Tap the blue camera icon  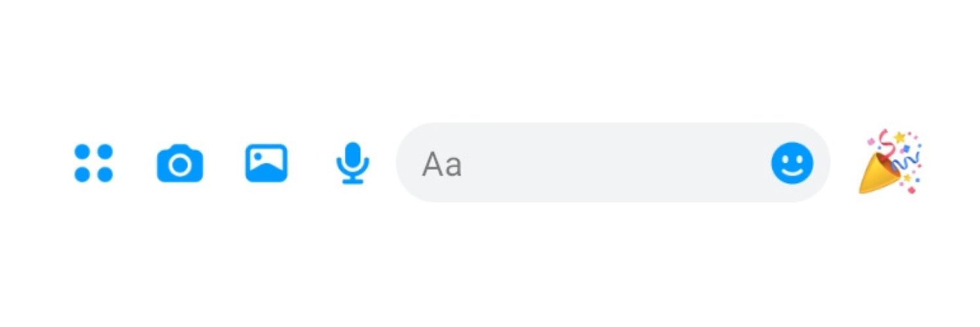(x=180, y=163)
